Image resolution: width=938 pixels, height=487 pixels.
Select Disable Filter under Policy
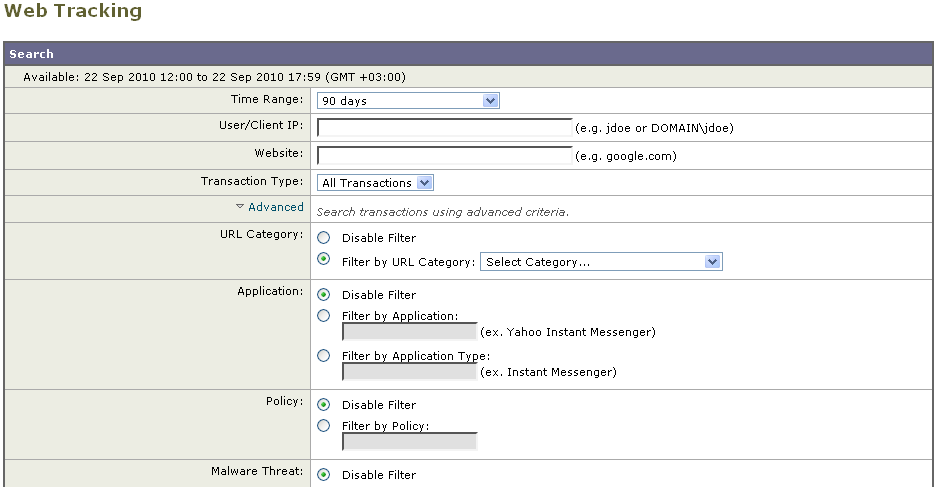coord(324,404)
